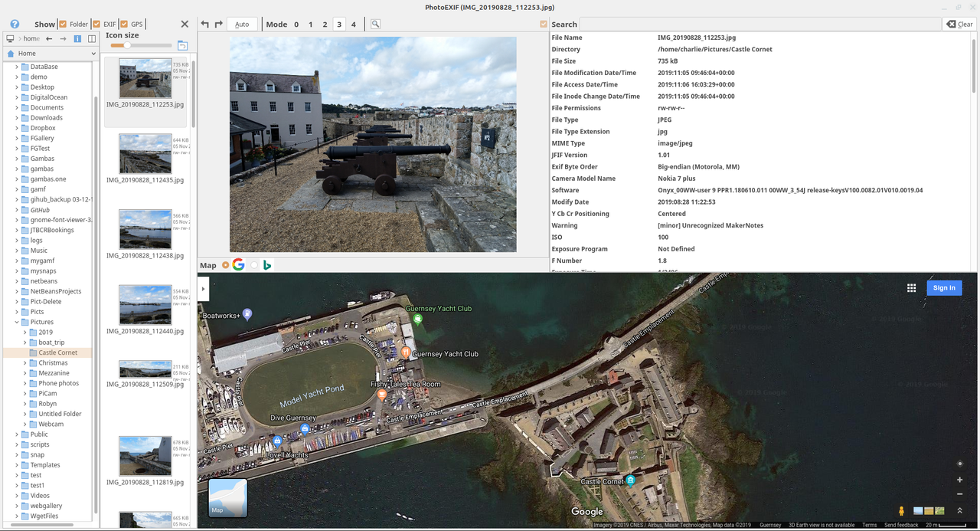Toggle the split view icon in folder pane
The height and width of the screenshot is (531, 980).
point(92,38)
